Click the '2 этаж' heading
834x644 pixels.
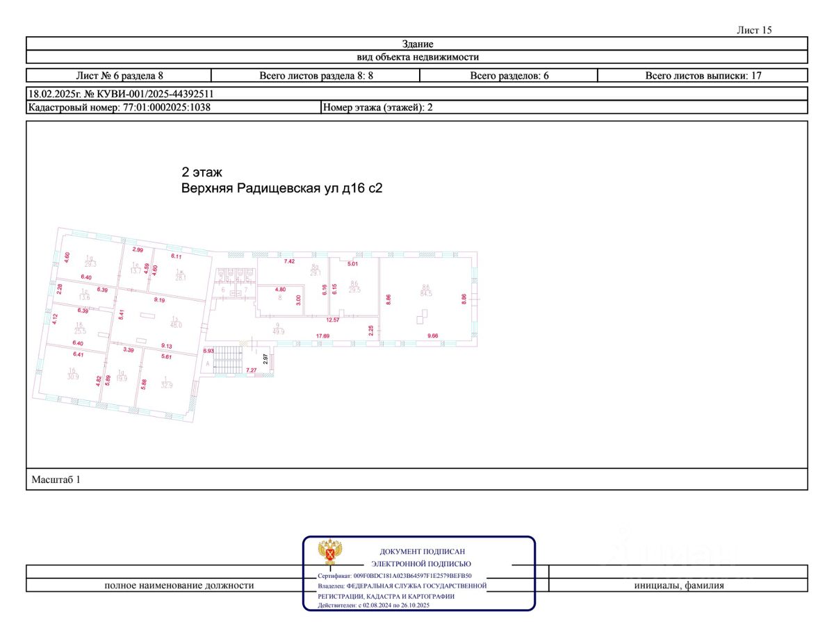pyautogui.click(x=202, y=172)
